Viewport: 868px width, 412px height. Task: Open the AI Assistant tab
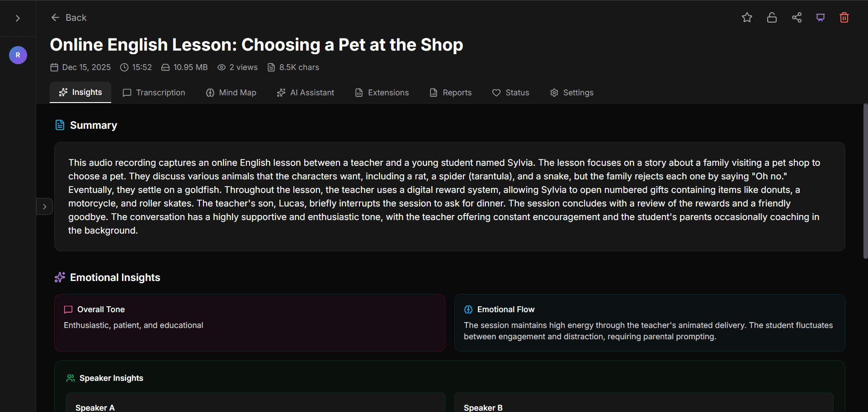306,93
